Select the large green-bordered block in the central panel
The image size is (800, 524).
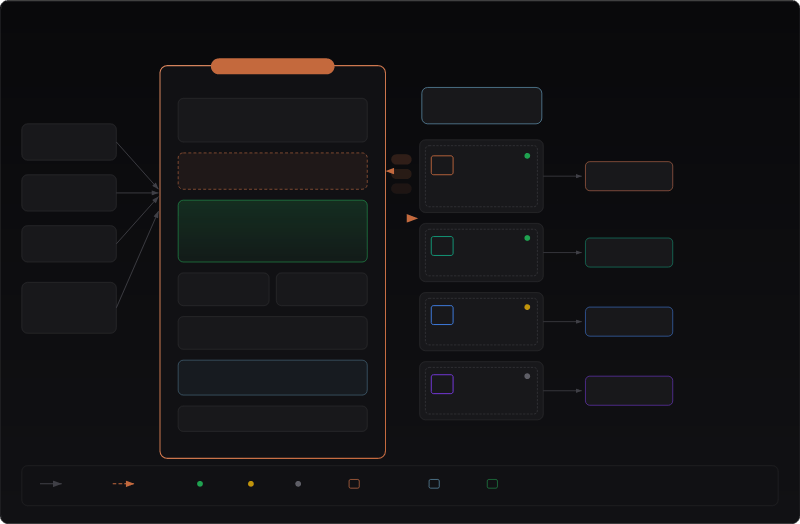(272, 231)
